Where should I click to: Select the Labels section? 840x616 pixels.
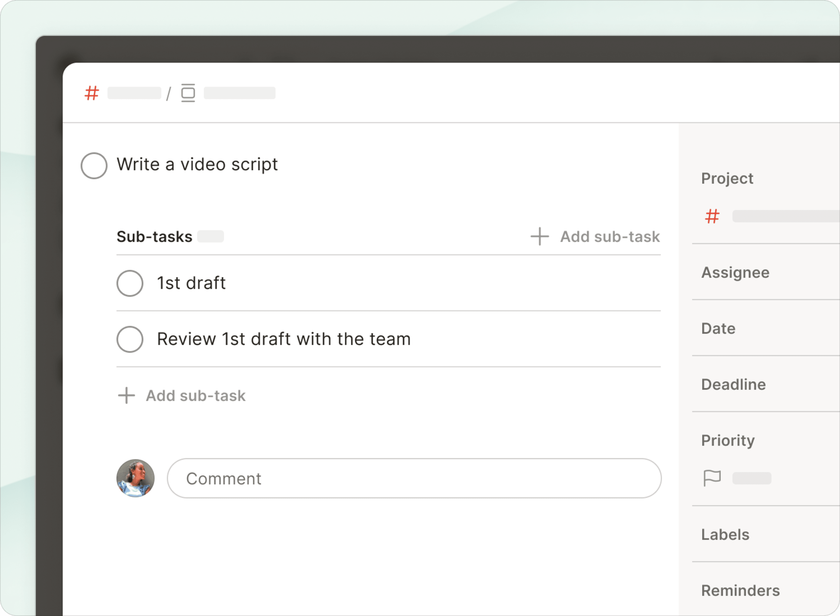click(x=725, y=534)
